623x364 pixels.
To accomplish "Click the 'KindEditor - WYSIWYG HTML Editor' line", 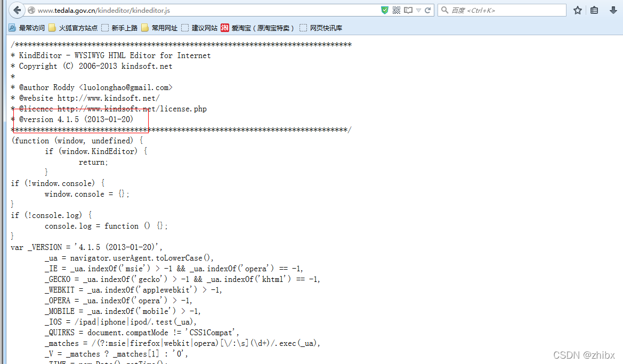I will (111, 55).
